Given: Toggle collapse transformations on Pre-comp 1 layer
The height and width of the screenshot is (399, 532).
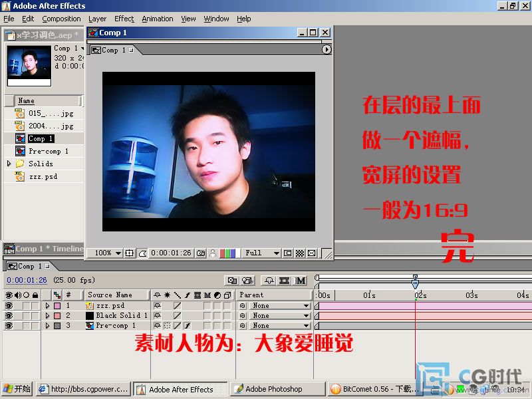Looking at the screenshot, I should point(167,325).
